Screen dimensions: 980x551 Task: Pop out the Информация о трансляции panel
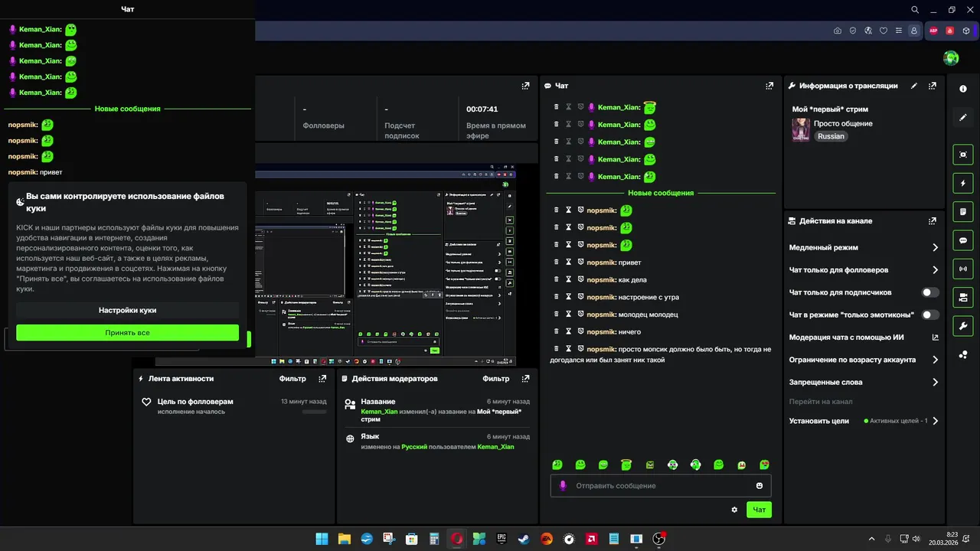(x=933, y=86)
